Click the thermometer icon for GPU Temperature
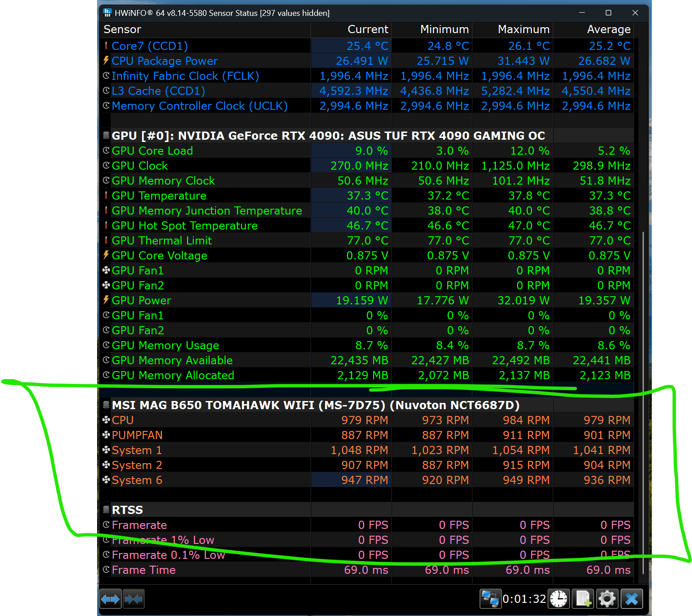Viewport: 692px width, 616px height. click(106, 195)
